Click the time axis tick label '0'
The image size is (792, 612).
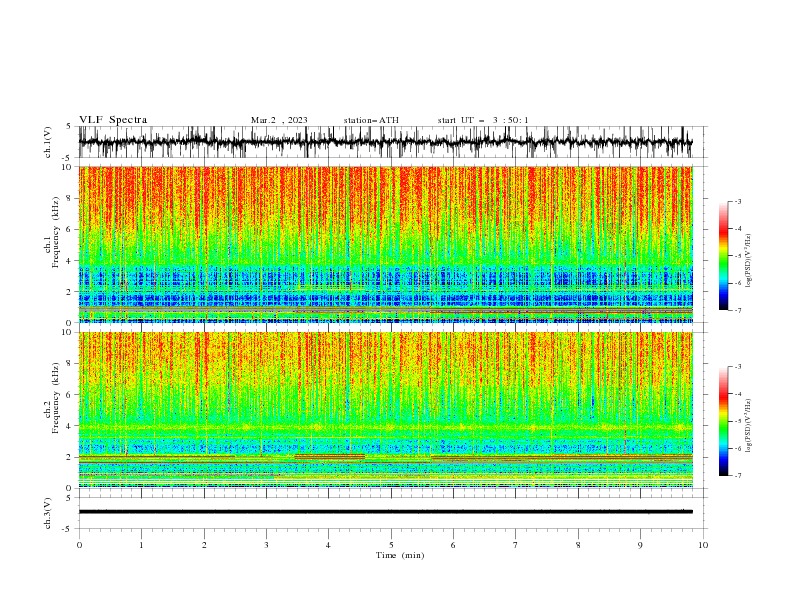(x=79, y=545)
